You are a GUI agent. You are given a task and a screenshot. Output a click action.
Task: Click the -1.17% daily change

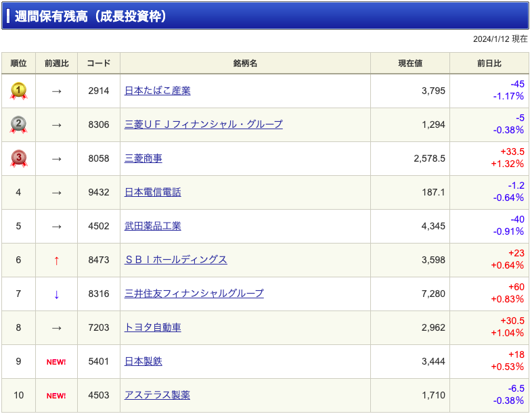pos(508,96)
